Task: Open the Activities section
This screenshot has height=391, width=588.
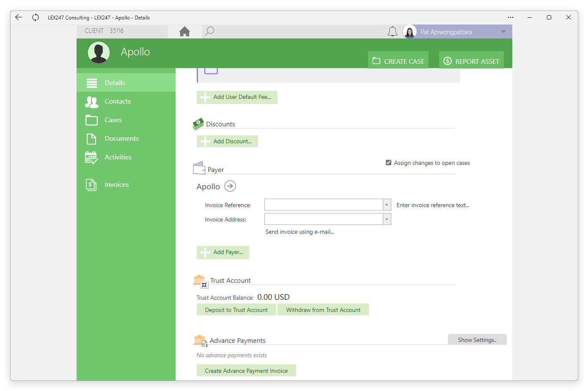Action: 126,157
